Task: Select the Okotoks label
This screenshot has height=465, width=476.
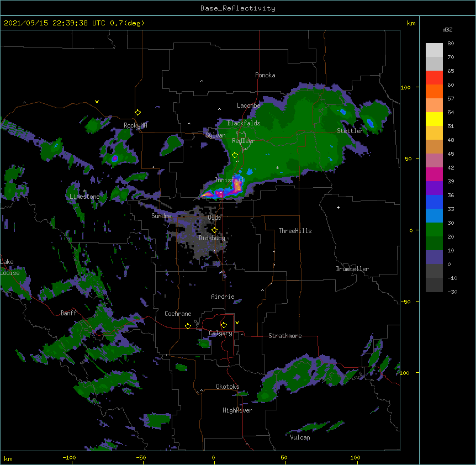Action: point(228,387)
